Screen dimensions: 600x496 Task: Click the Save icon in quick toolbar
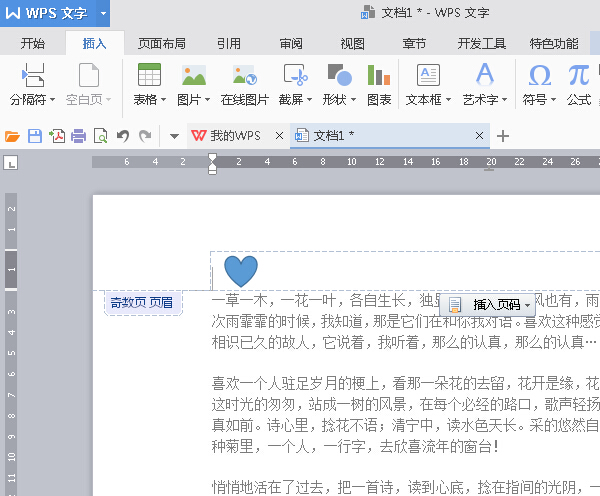35,136
